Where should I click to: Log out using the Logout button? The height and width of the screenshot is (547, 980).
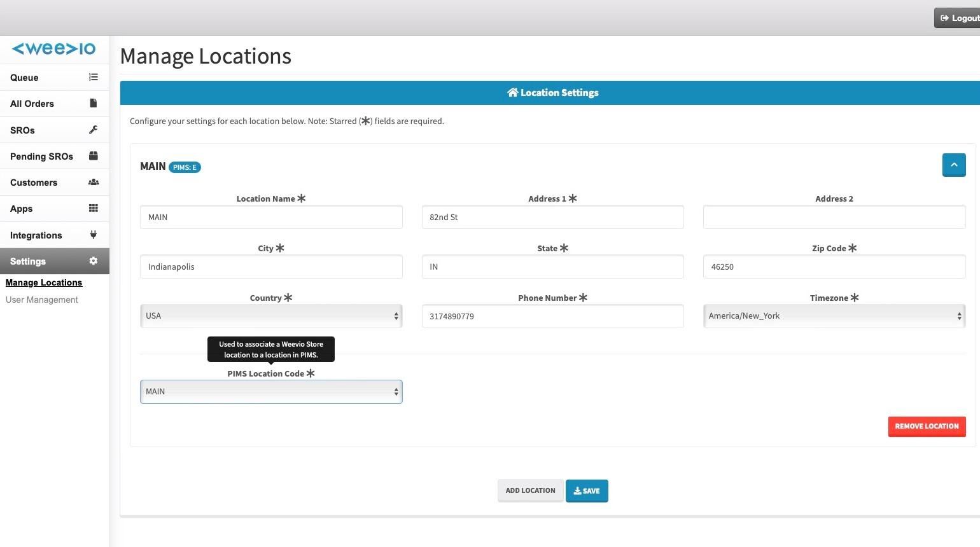click(x=959, y=18)
